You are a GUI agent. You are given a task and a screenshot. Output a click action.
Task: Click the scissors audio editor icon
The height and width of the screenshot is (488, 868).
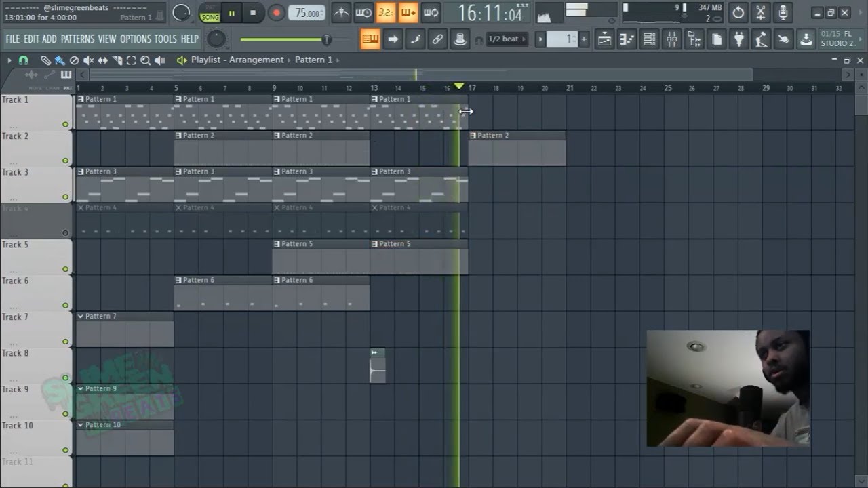761,12
